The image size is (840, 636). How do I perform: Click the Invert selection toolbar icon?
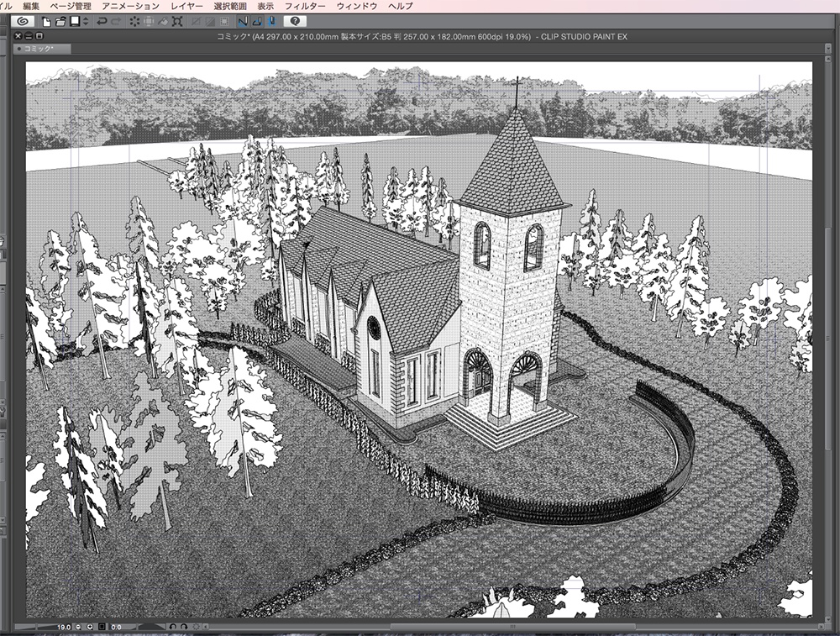[x=210, y=22]
